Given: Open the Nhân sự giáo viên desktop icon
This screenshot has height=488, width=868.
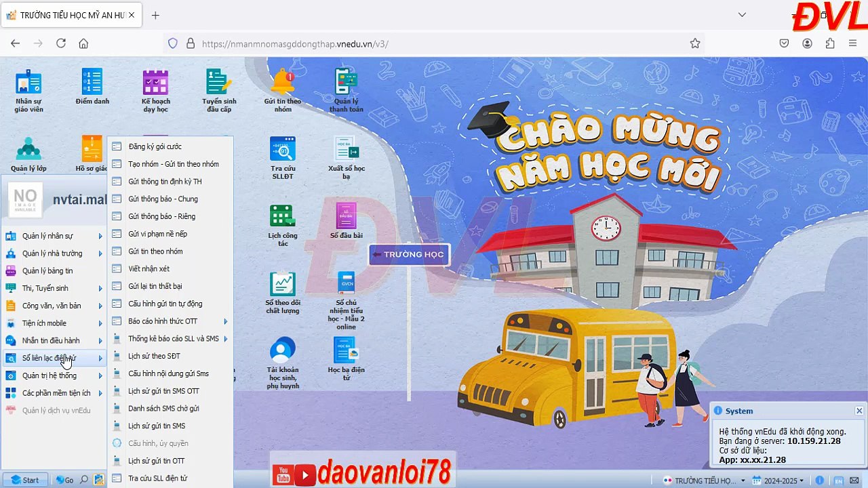Looking at the screenshot, I should (x=28, y=91).
